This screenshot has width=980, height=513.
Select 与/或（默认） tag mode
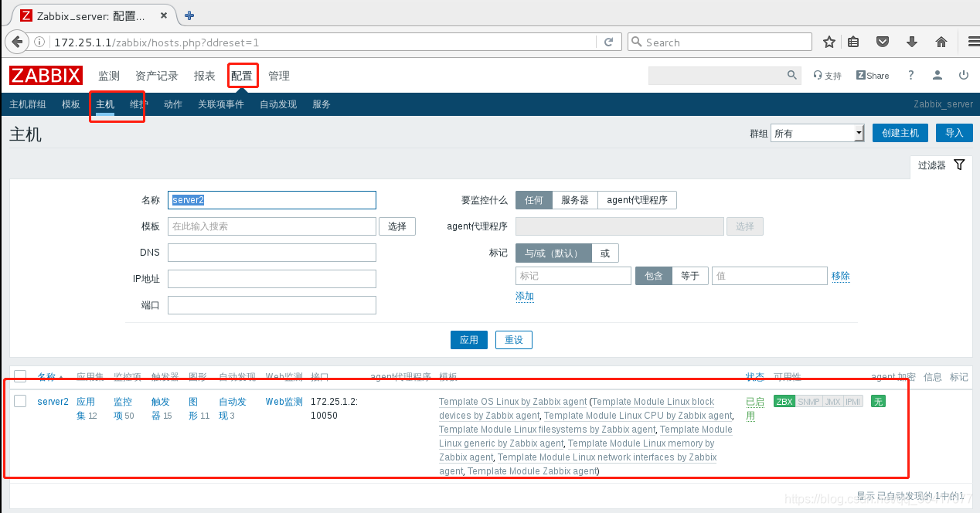(x=553, y=253)
